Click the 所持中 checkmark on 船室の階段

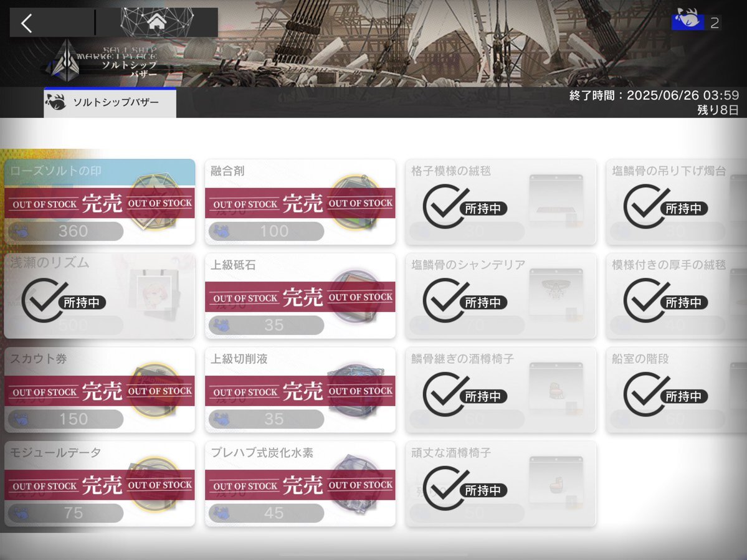click(665, 394)
